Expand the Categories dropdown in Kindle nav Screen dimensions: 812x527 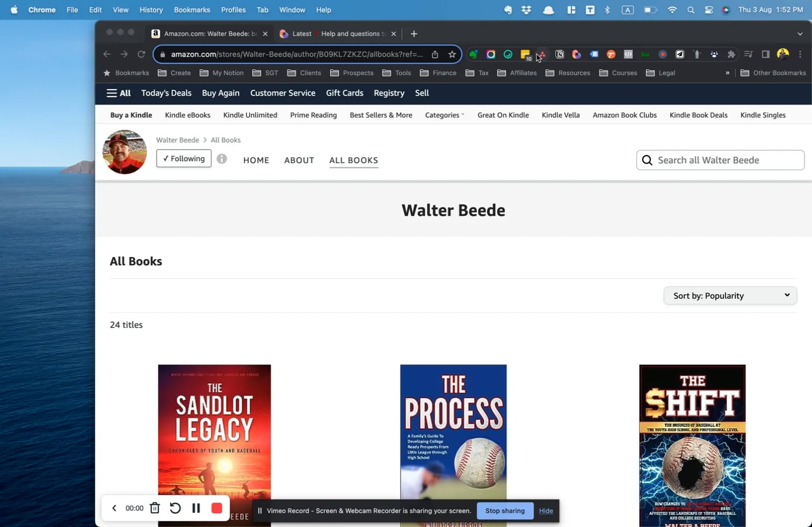[445, 115]
